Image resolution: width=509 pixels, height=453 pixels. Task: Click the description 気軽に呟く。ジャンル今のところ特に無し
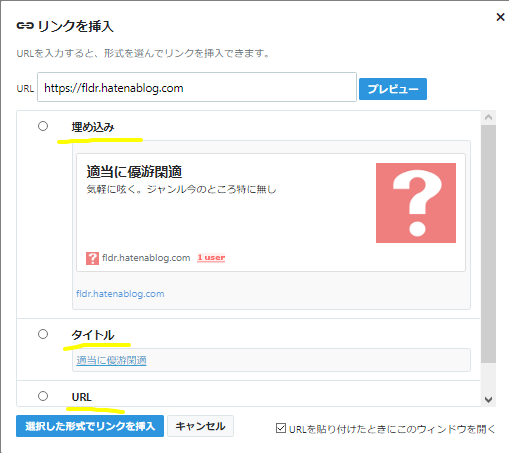click(x=181, y=189)
